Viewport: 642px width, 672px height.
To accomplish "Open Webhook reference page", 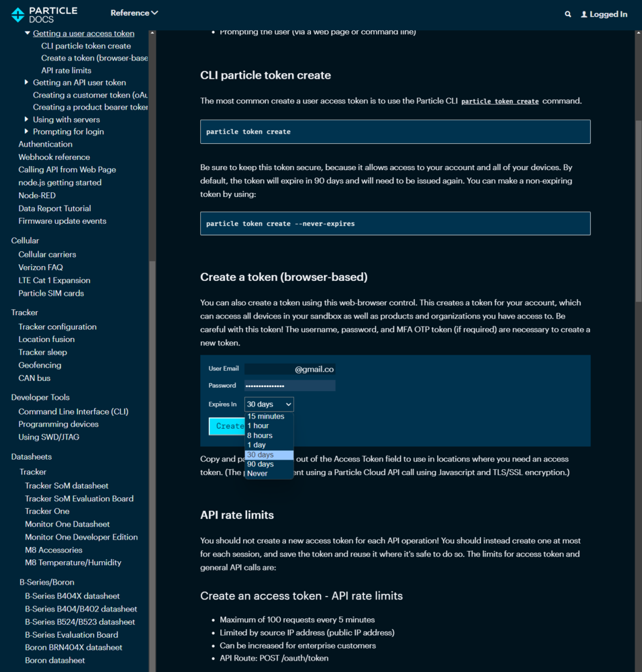I will 54,157.
